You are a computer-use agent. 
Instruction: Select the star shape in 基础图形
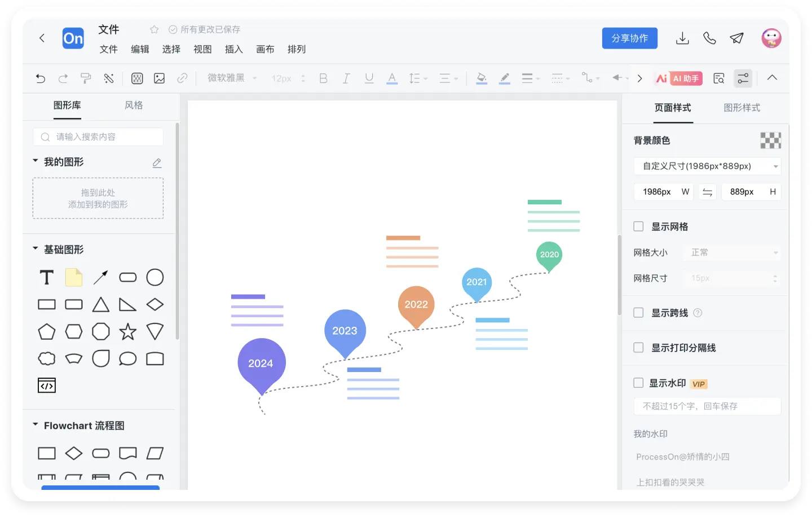pyautogui.click(x=128, y=332)
